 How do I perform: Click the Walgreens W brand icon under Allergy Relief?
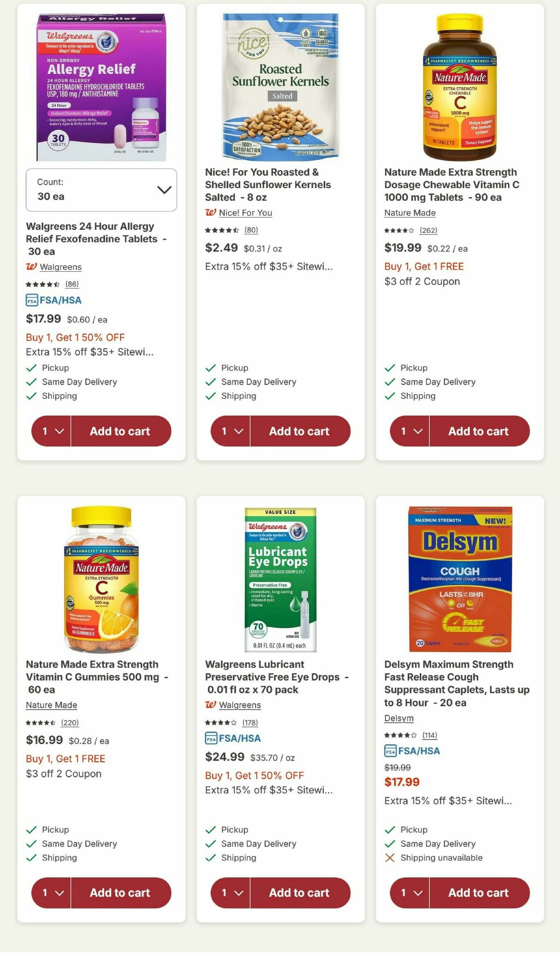(x=32, y=267)
